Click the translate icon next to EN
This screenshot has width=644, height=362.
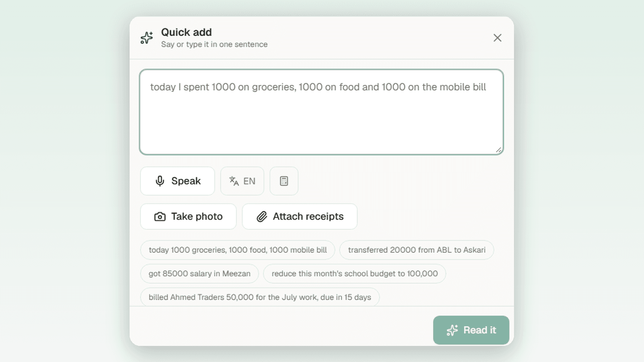pos(234,181)
